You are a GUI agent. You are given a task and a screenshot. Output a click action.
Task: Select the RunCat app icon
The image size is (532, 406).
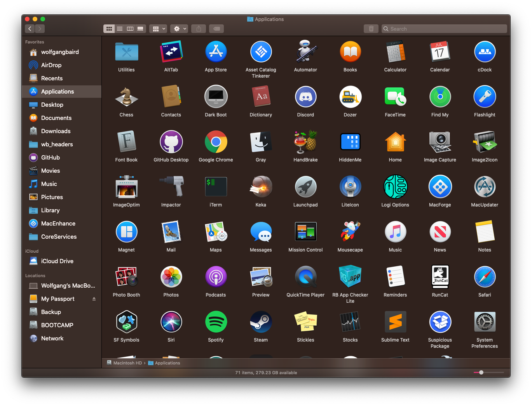click(440, 277)
